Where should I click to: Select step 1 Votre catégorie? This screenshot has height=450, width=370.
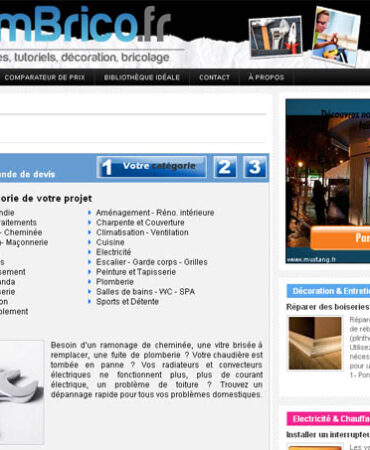pyautogui.click(x=152, y=167)
